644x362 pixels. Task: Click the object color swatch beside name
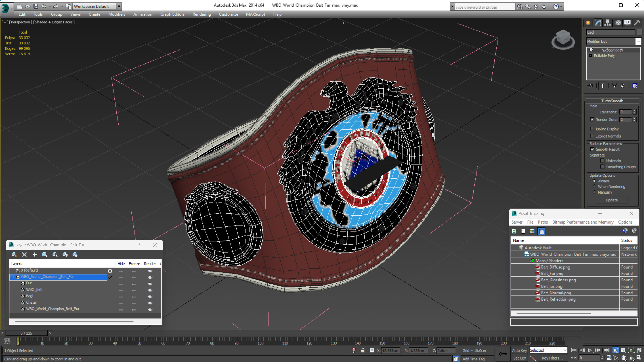pyautogui.click(x=639, y=32)
